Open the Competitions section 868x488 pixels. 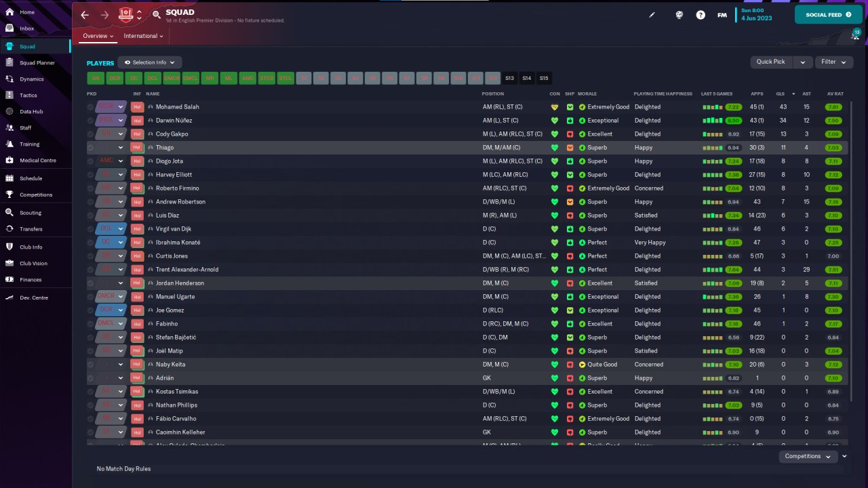(35, 195)
